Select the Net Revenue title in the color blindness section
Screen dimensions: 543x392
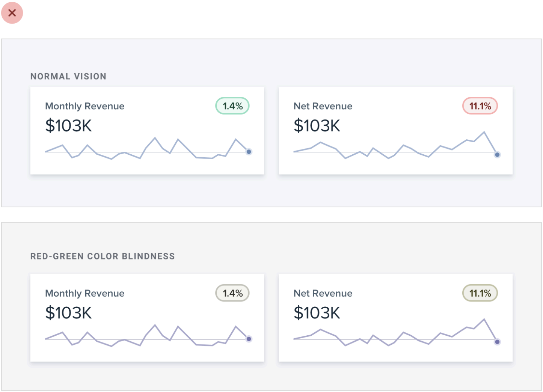click(x=323, y=293)
